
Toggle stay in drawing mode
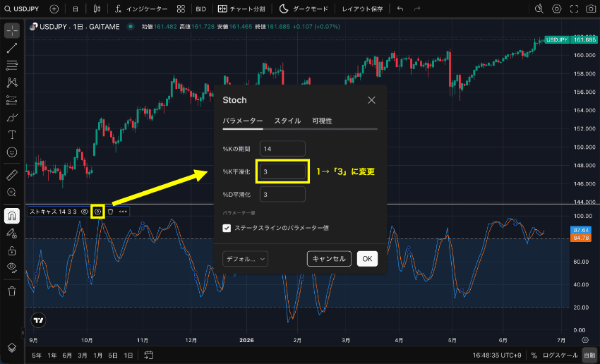[12, 233]
